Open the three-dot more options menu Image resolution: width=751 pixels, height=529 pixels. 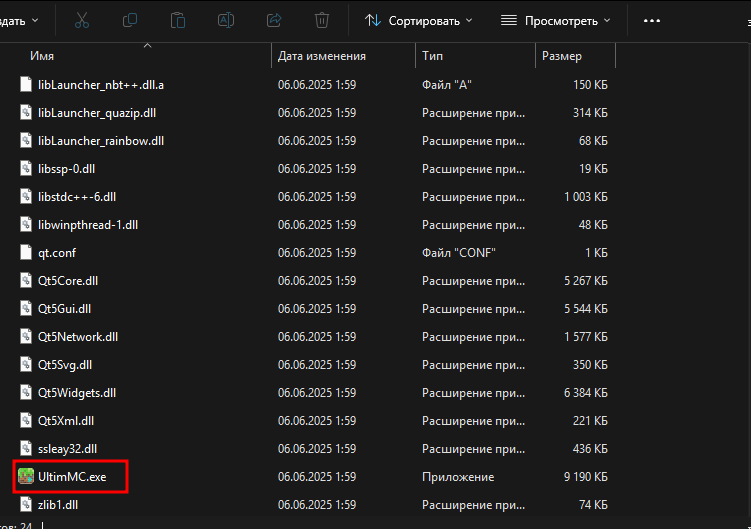[652, 20]
